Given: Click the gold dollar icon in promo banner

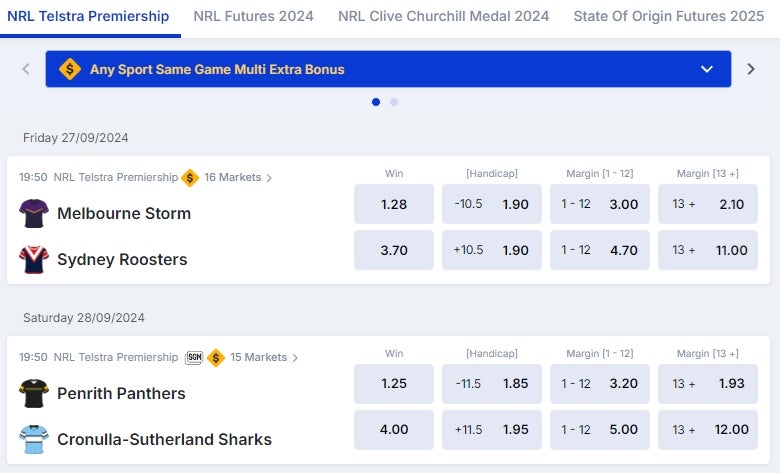Looking at the screenshot, I should coord(70,69).
